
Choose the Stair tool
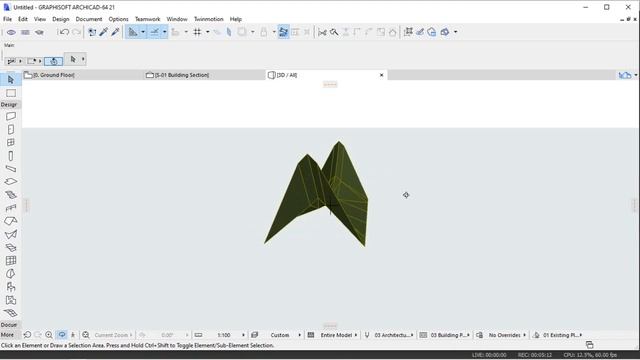coord(11,195)
